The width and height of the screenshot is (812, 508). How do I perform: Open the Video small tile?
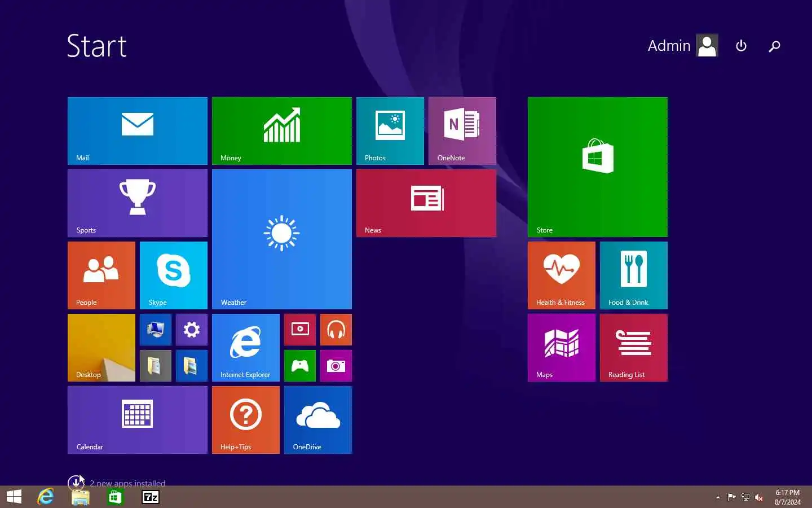click(300, 330)
